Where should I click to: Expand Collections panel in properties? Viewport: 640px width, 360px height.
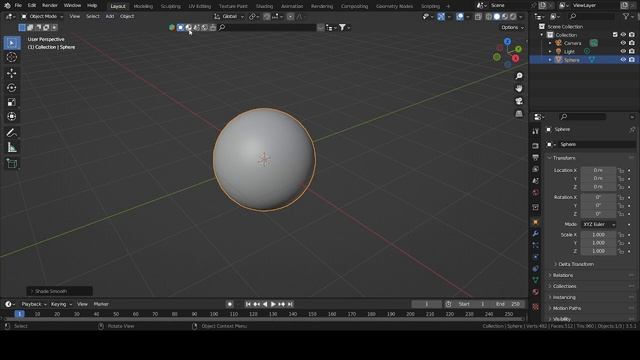coord(564,286)
